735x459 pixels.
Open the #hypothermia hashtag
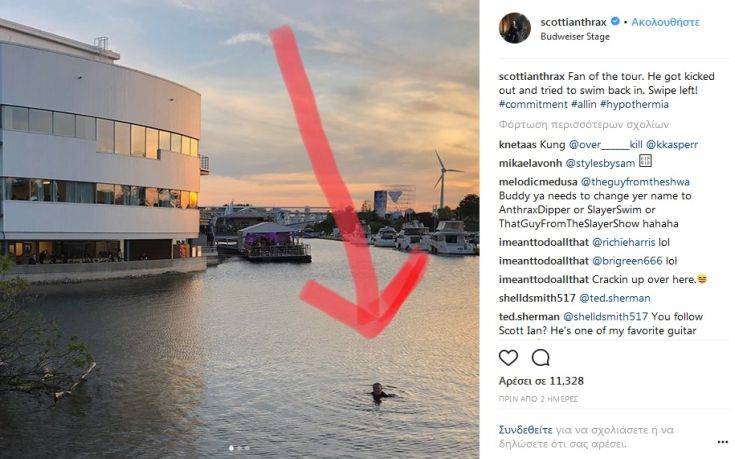[x=634, y=104]
